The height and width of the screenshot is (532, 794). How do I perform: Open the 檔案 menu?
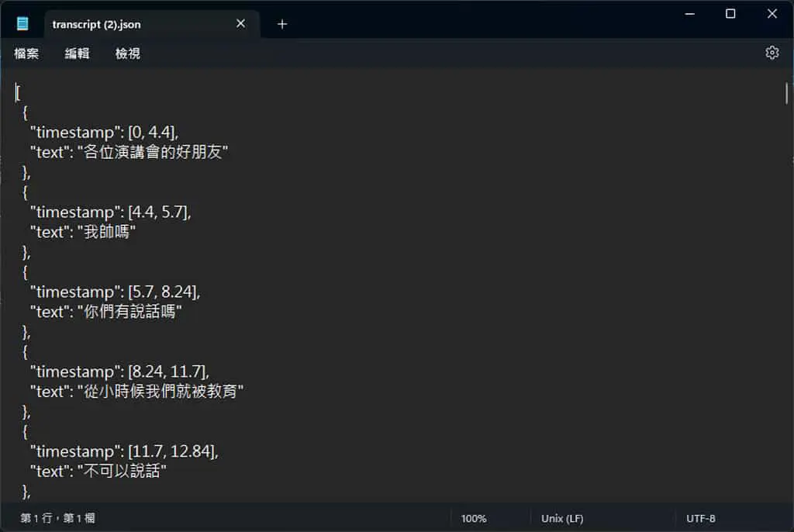coord(26,54)
